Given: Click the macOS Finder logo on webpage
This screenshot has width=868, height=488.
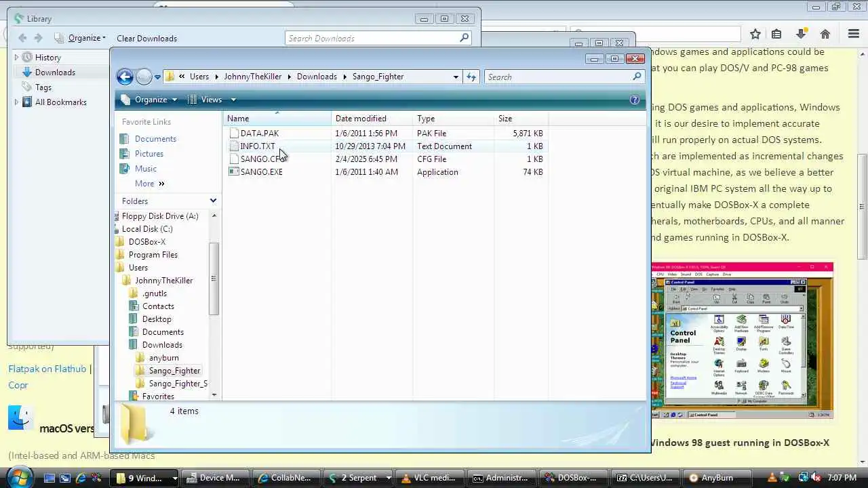Looking at the screenshot, I should (21, 418).
